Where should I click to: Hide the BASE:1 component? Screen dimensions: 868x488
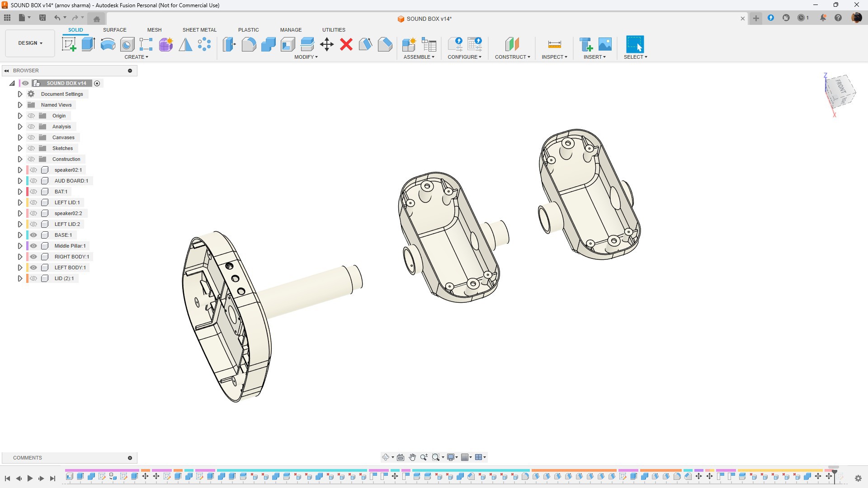33,235
